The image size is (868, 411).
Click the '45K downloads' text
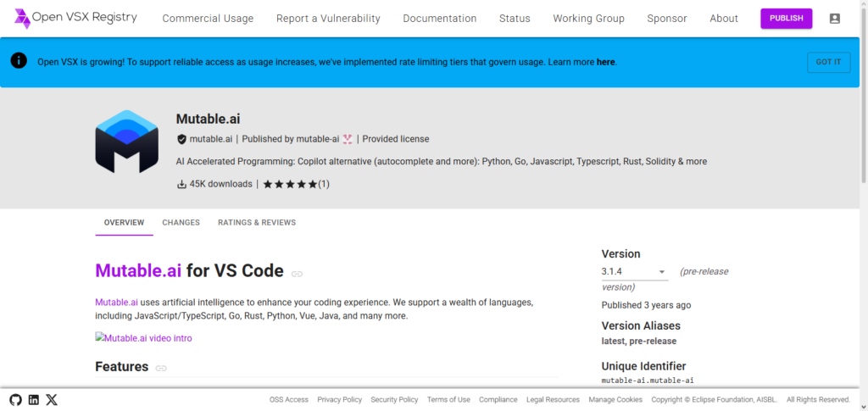point(221,184)
